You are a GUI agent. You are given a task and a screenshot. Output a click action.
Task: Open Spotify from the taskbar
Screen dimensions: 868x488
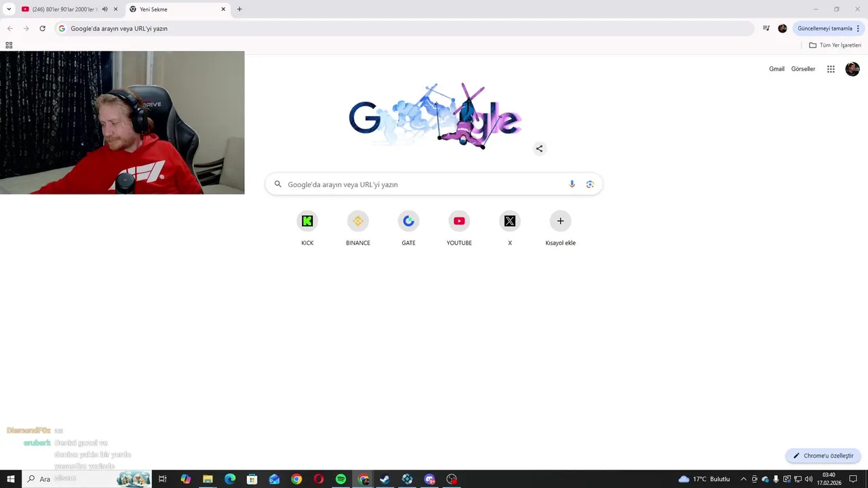tap(341, 479)
